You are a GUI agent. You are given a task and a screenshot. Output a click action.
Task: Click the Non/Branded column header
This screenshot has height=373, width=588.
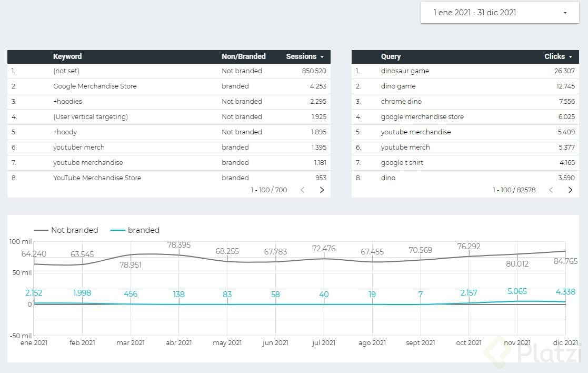click(x=243, y=57)
